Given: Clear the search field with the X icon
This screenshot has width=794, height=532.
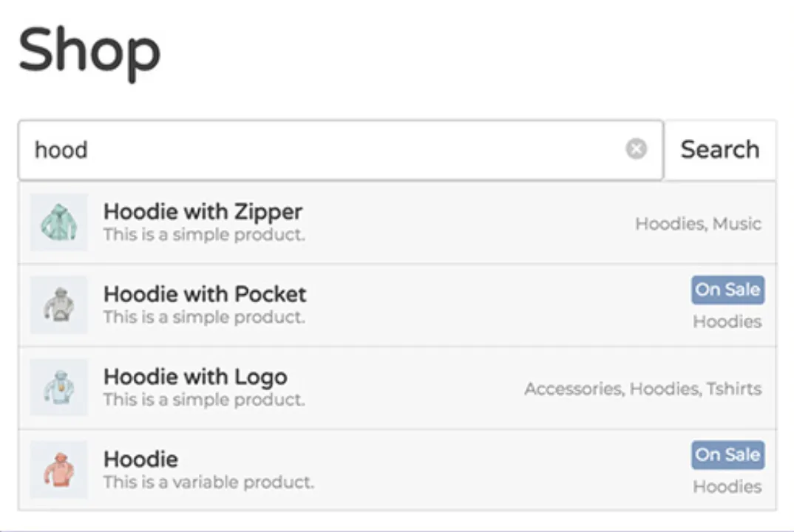Looking at the screenshot, I should pos(636,149).
